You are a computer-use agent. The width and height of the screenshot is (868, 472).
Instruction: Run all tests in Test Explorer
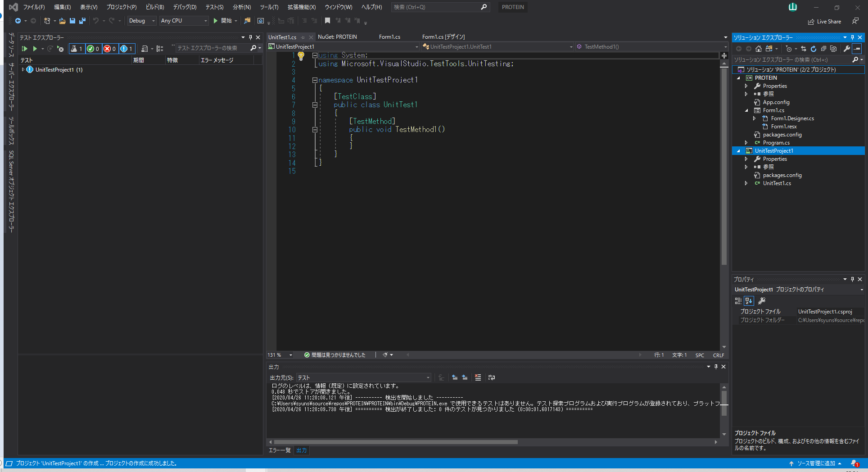click(x=25, y=49)
